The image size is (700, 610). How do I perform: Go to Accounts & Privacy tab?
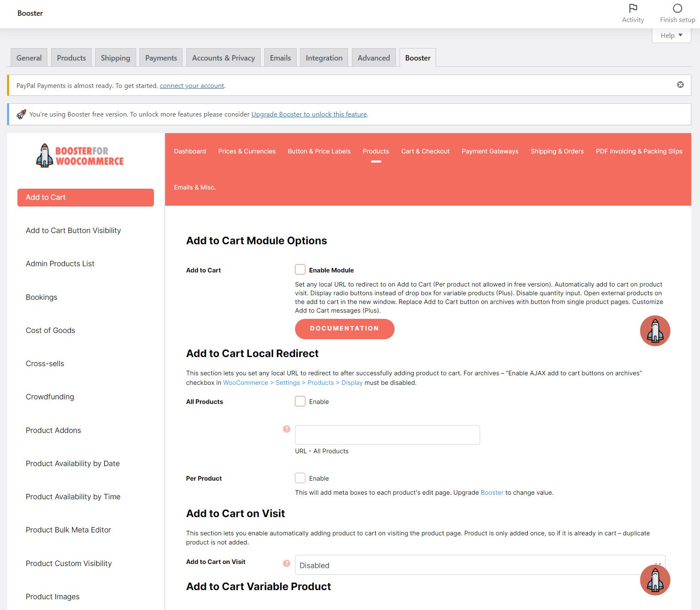coord(223,58)
